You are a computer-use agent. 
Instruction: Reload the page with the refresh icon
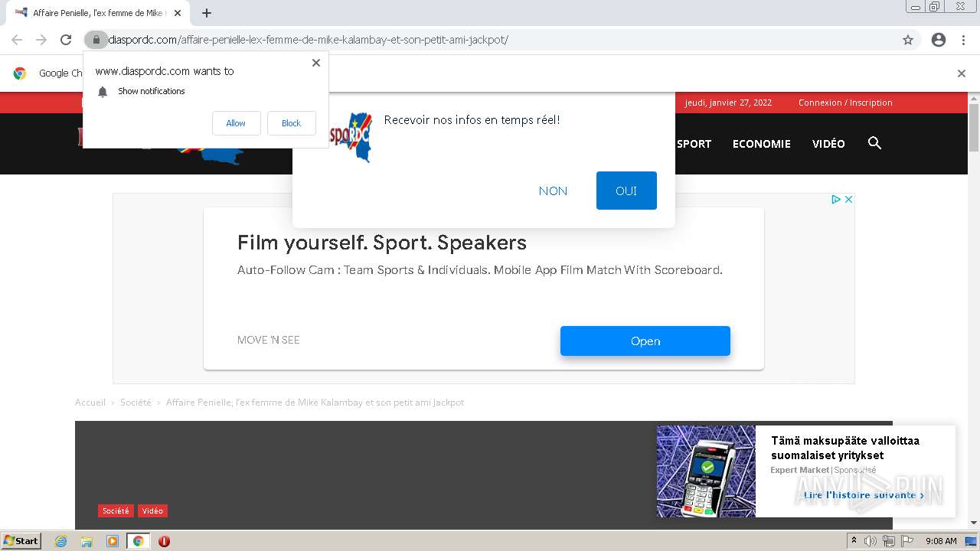[66, 40]
